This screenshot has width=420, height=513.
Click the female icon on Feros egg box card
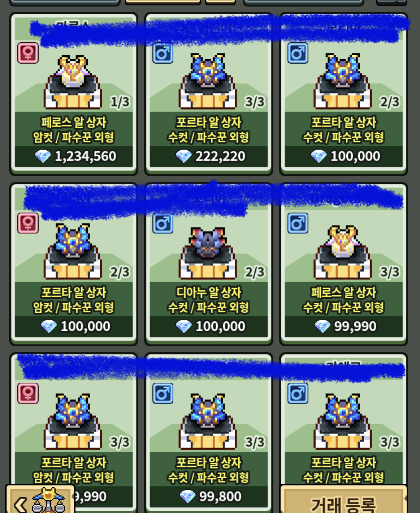coord(28,53)
